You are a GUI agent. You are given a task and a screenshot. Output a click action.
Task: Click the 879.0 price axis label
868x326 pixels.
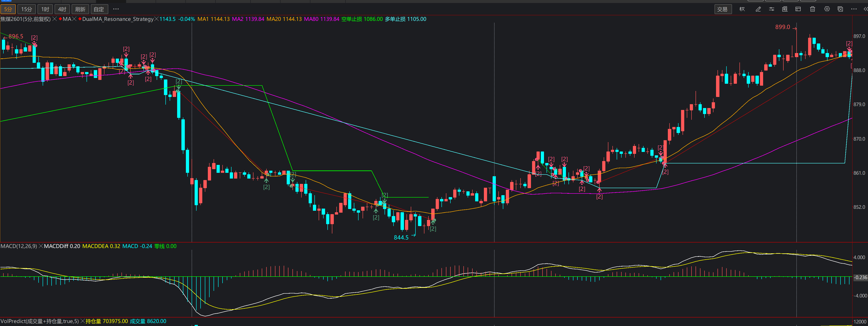tap(859, 104)
